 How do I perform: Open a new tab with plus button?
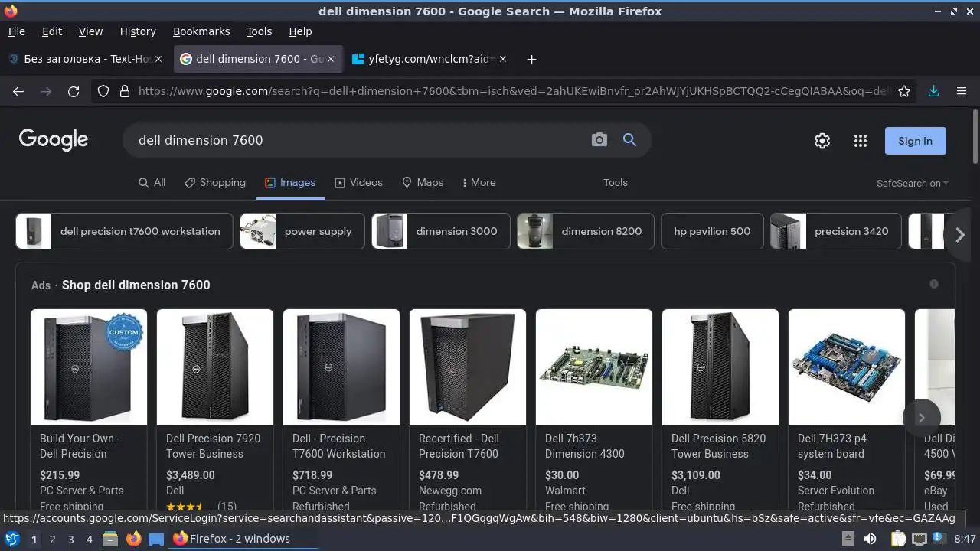tap(531, 59)
